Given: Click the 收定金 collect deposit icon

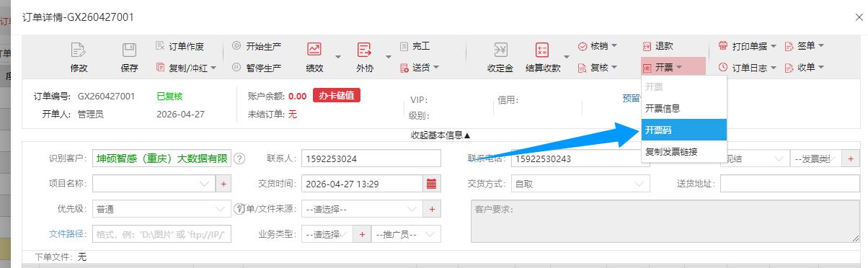Looking at the screenshot, I should 500,50.
